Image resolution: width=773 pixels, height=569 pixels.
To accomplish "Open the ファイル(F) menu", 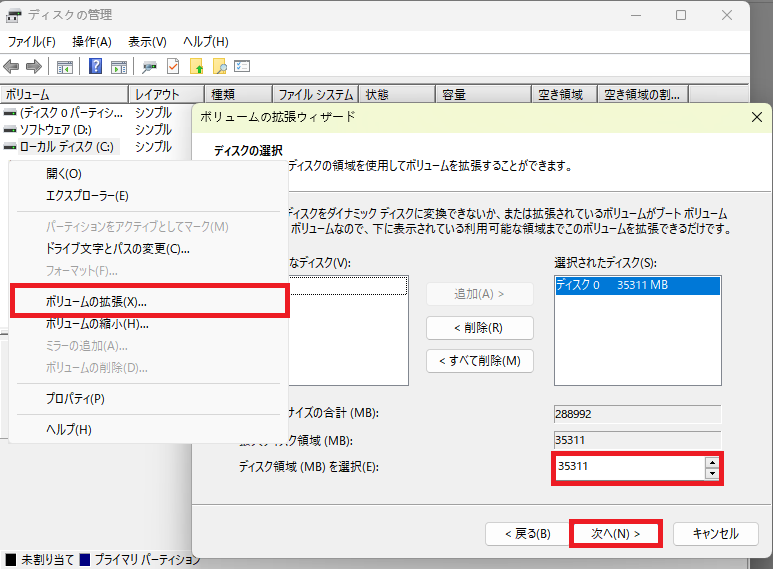I will coord(32,42).
